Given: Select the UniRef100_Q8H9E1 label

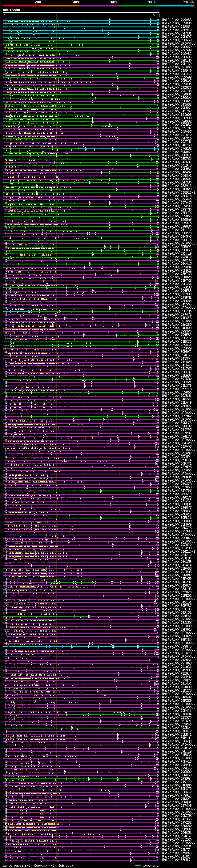Looking at the screenshot, I should pos(177,155).
